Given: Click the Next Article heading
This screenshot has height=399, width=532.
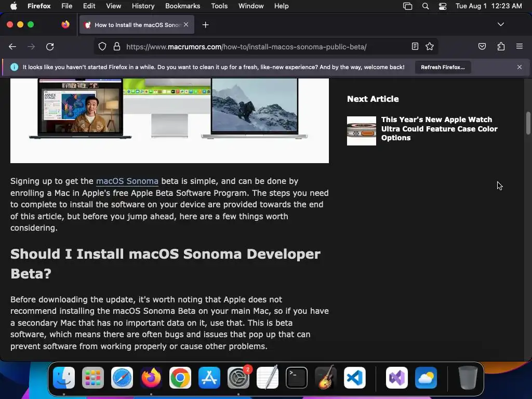Looking at the screenshot, I should pos(373,99).
